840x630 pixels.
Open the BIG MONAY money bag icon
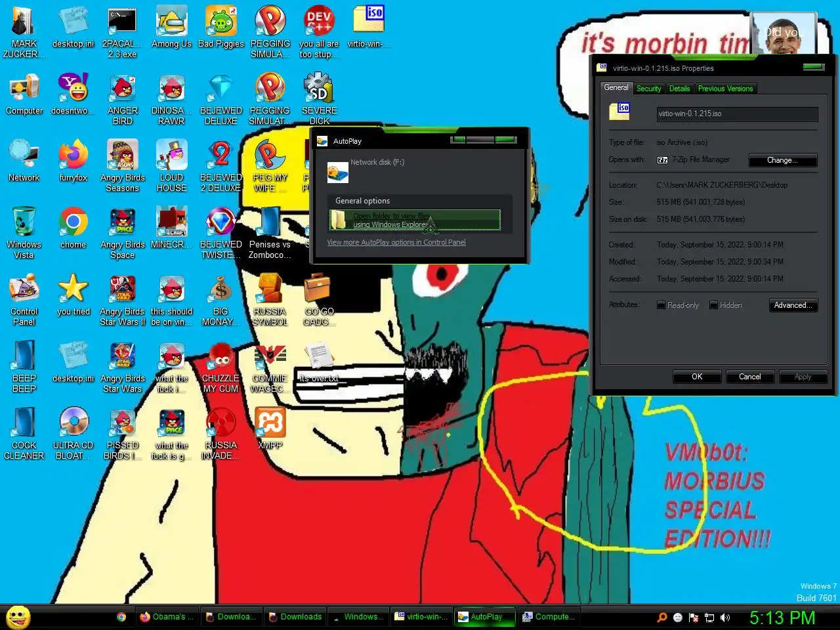click(221, 300)
